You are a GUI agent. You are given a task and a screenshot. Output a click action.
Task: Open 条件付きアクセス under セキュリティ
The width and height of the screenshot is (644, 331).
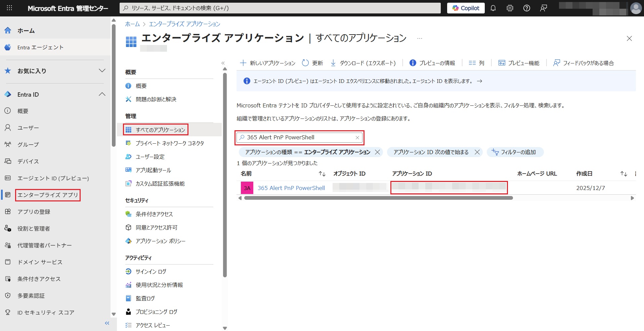(154, 214)
